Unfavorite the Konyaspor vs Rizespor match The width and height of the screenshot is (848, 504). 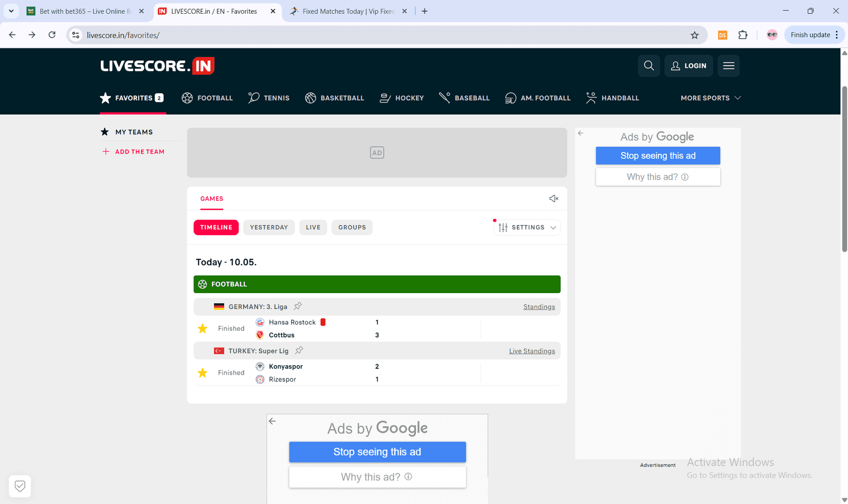[x=202, y=373]
